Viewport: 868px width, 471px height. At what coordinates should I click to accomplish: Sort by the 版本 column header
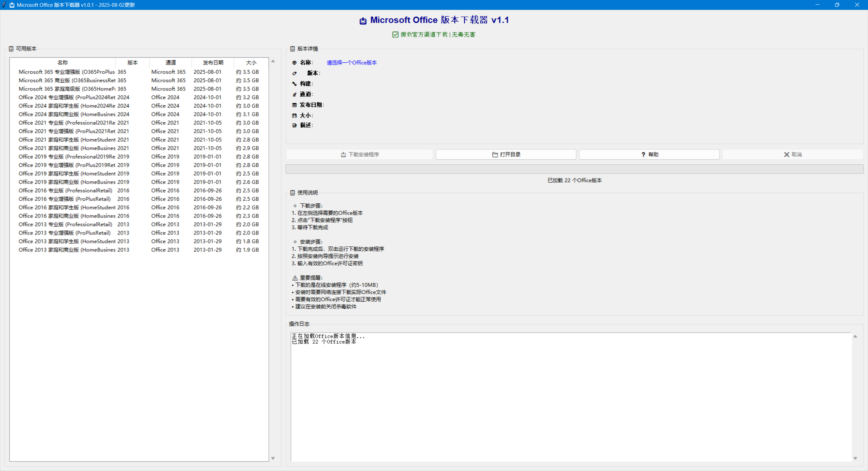pos(133,63)
